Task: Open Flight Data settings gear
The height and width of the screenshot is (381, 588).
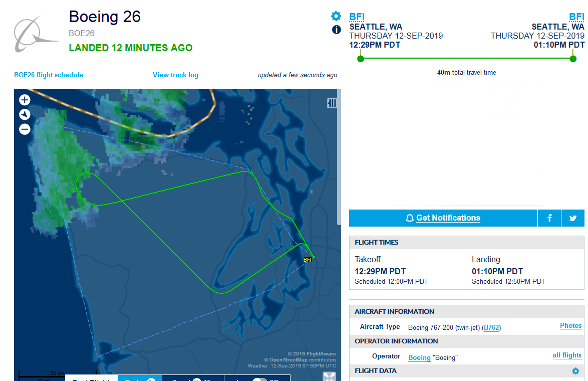Action: pos(575,371)
